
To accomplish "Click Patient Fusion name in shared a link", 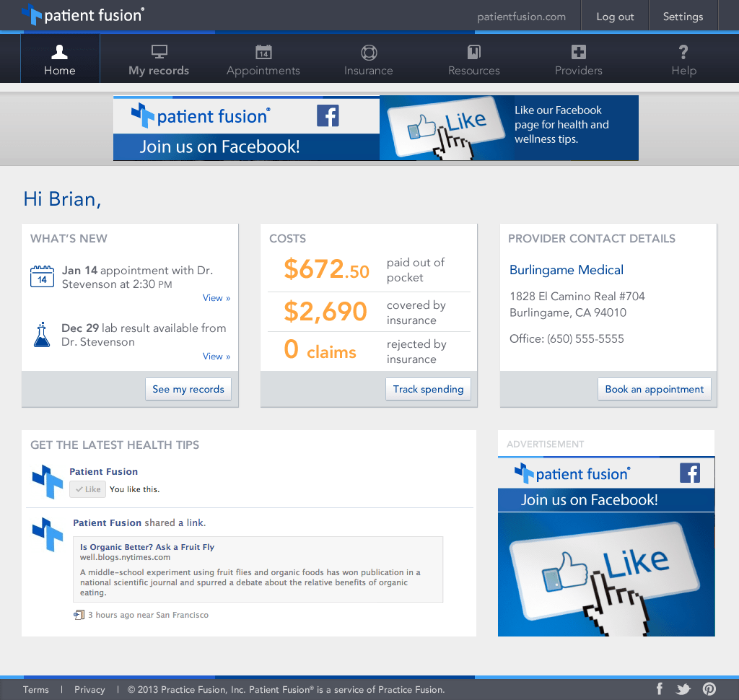I will [x=107, y=522].
